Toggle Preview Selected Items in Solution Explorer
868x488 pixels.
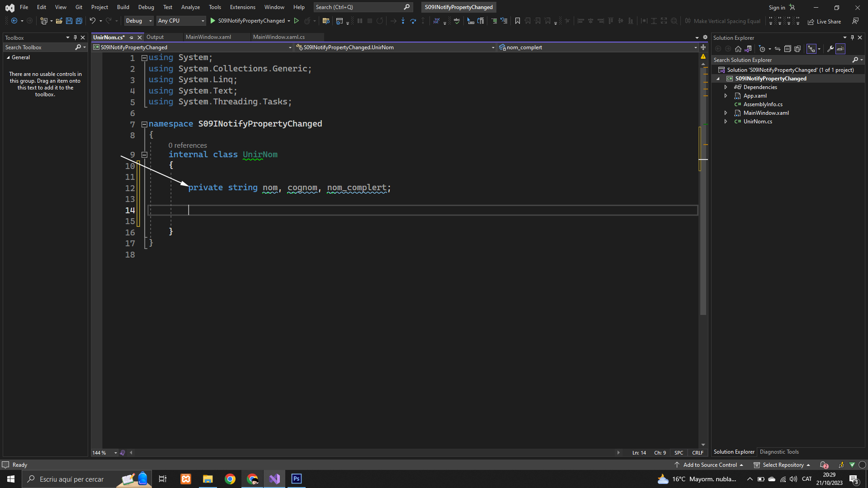point(840,49)
